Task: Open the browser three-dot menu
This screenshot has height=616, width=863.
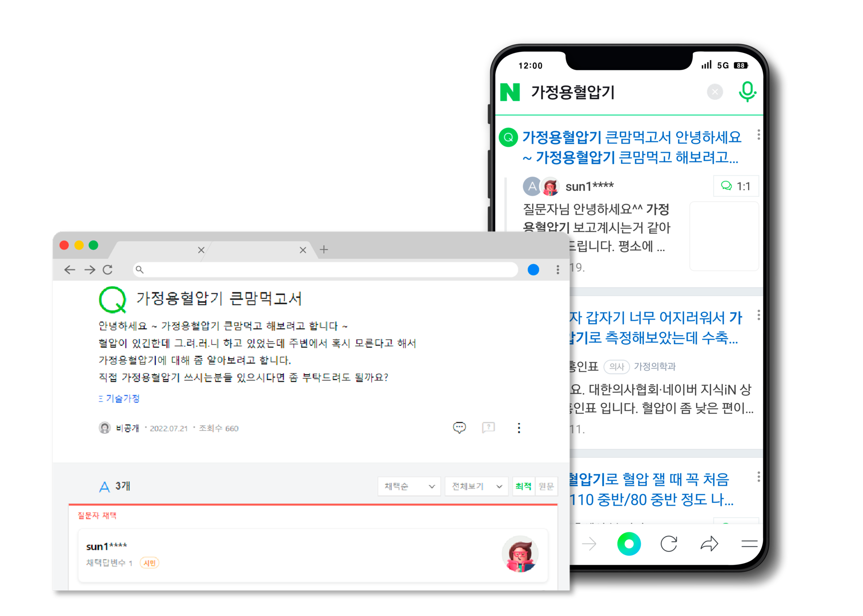Action: 558,270
